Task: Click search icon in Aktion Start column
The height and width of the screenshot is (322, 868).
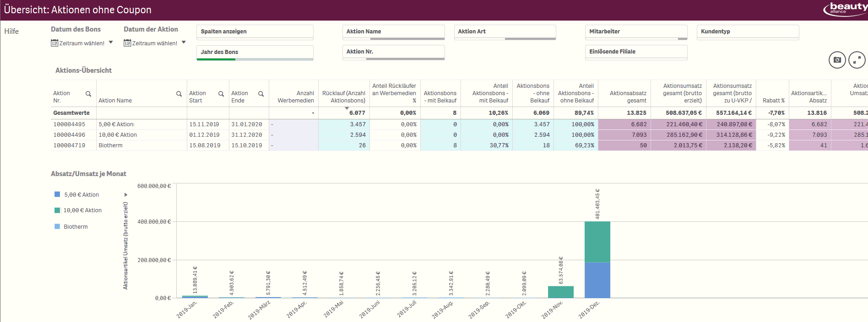Action: pyautogui.click(x=221, y=94)
